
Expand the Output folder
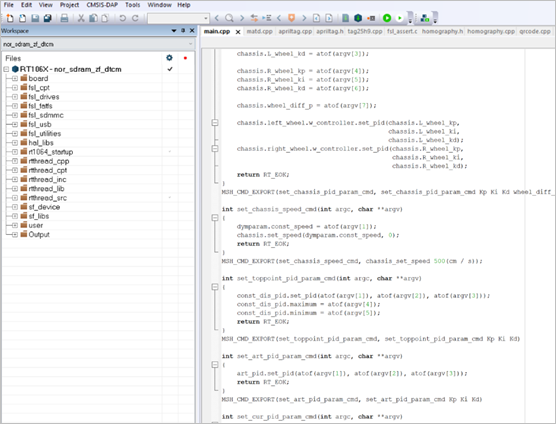(15, 235)
